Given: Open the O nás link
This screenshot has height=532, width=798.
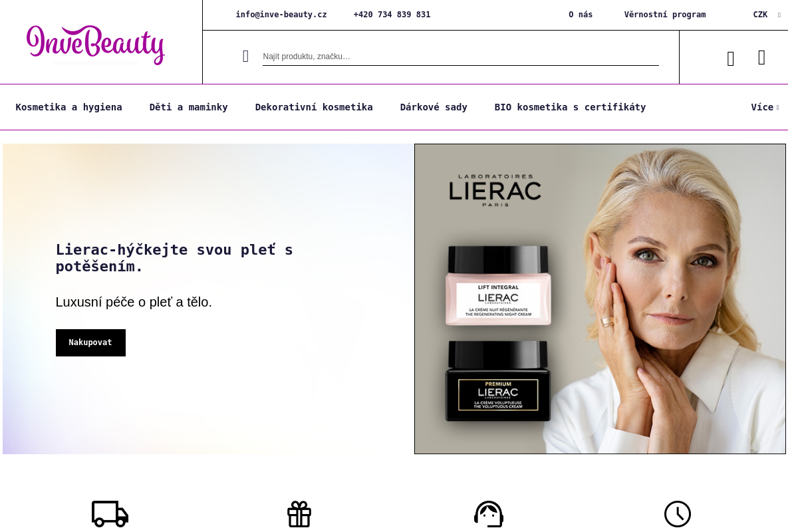Looking at the screenshot, I should 581,15.
